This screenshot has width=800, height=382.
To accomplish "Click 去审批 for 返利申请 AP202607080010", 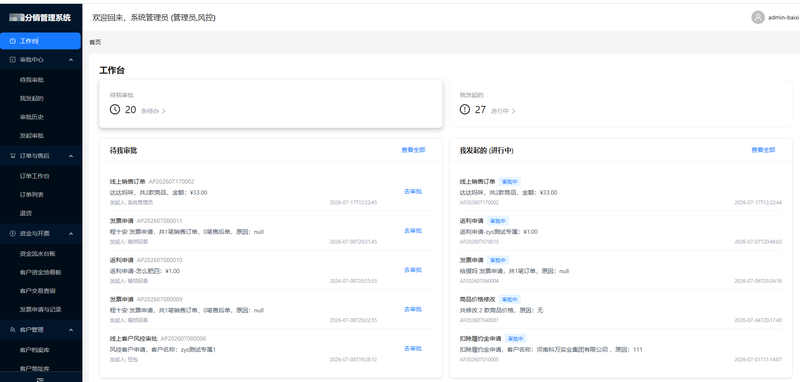I will pyautogui.click(x=413, y=270).
